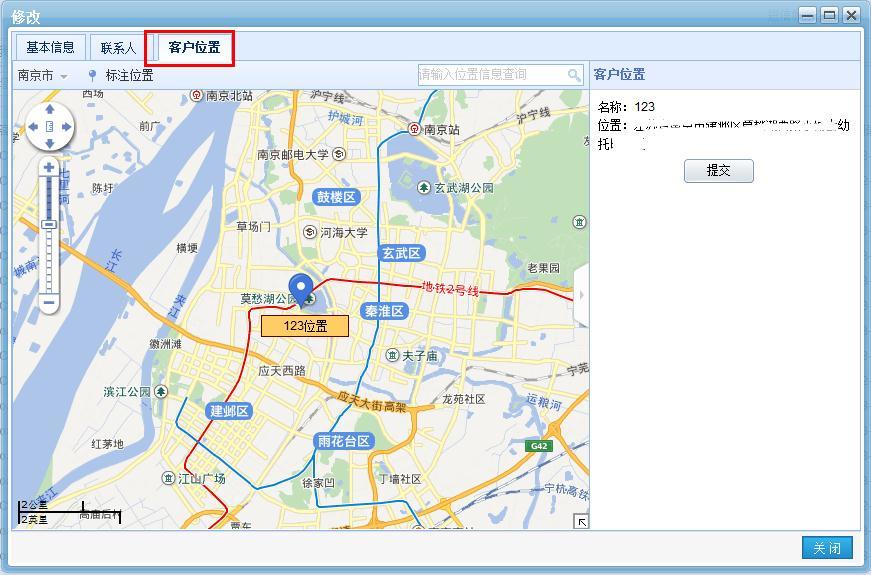
Task: Zoom out using the minus button
Action: click(49, 302)
